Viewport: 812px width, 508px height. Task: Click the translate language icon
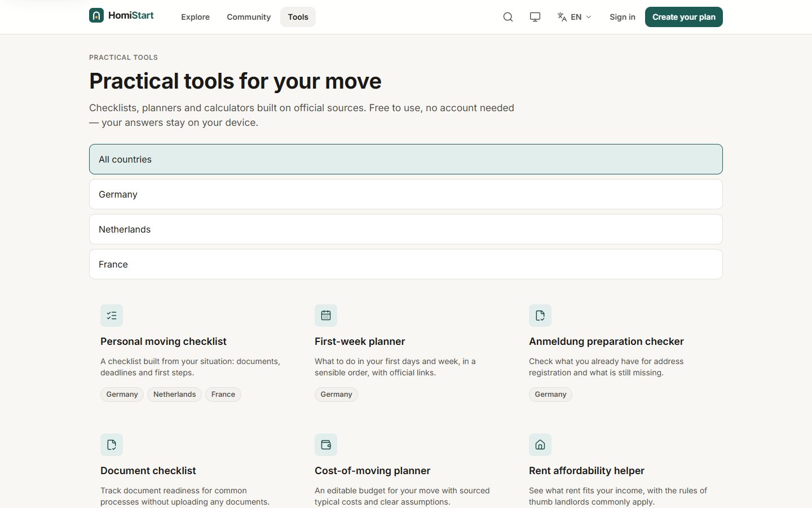pos(562,17)
